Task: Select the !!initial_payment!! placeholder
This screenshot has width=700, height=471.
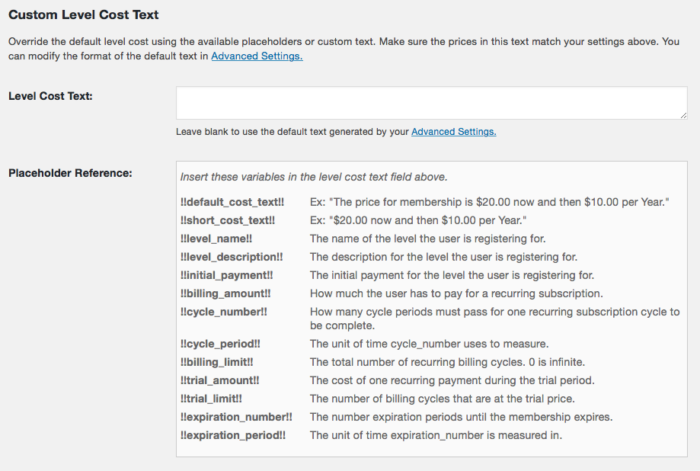Action: coord(227,275)
